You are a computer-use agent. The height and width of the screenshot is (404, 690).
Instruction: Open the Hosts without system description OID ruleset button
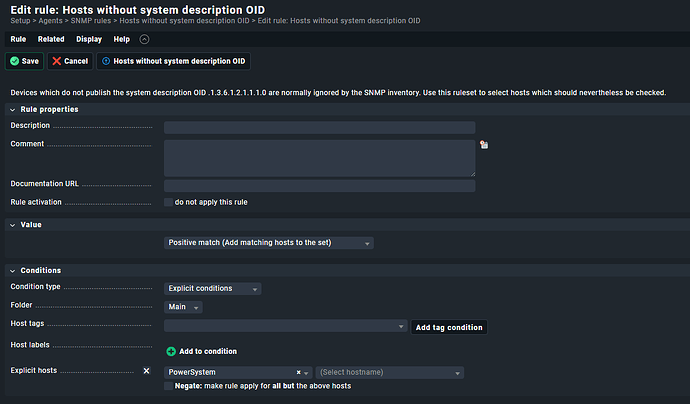pyautogui.click(x=173, y=61)
